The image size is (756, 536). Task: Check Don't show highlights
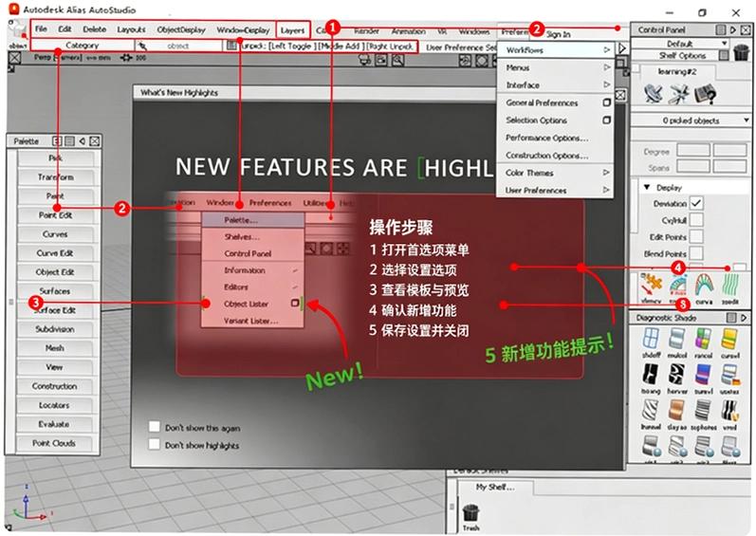(155, 444)
